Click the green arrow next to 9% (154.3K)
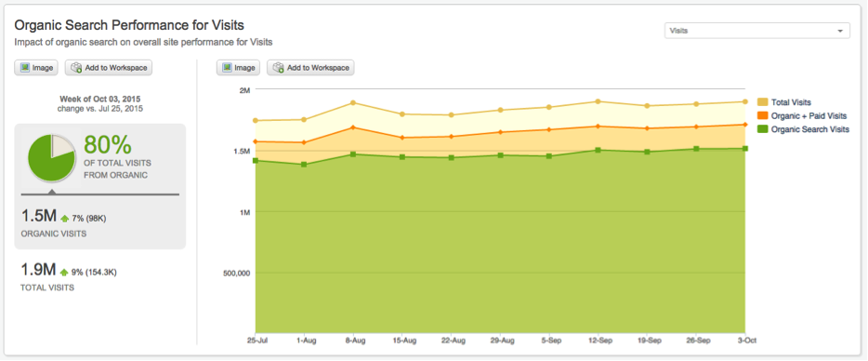Screen dimensions: 868x361 point(65,273)
